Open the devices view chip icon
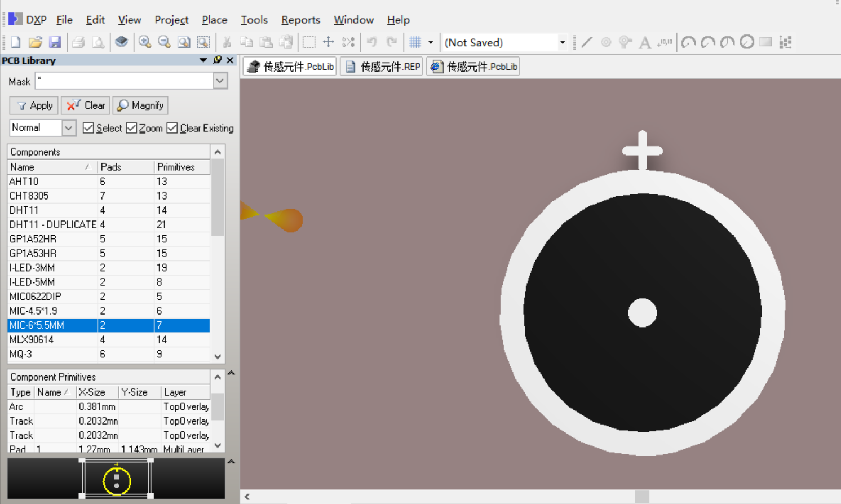841x504 pixels. [x=121, y=42]
